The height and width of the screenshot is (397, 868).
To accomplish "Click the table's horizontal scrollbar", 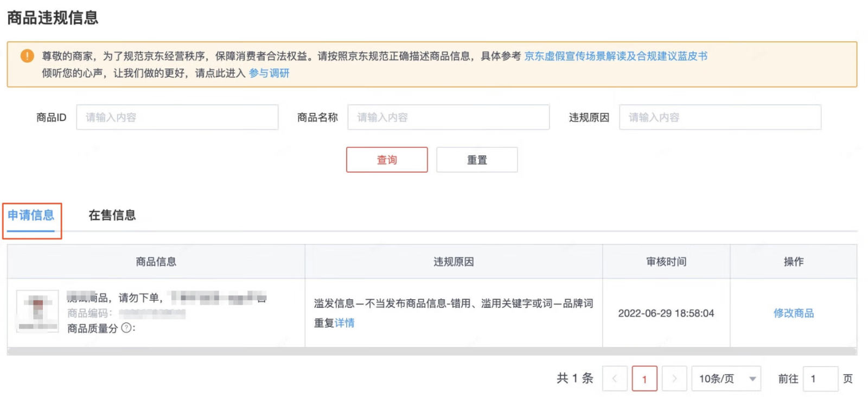I will tap(432, 351).
